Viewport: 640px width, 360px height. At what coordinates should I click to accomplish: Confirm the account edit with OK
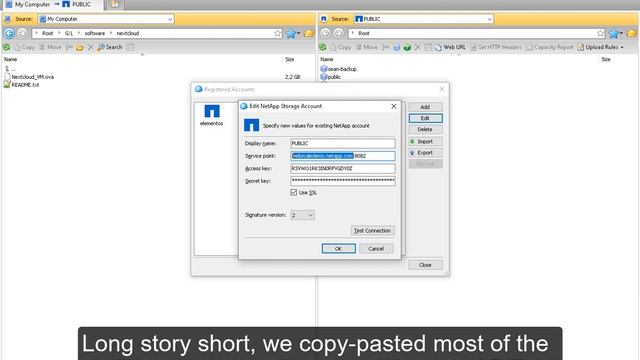(338, 249)
